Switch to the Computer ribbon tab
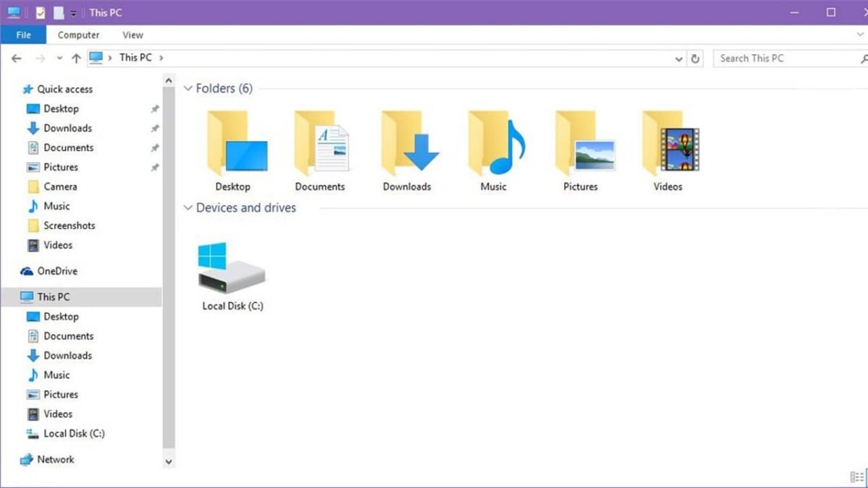Image resolution: width=868 pixels, height=488 pixels. tap(78, 34)
